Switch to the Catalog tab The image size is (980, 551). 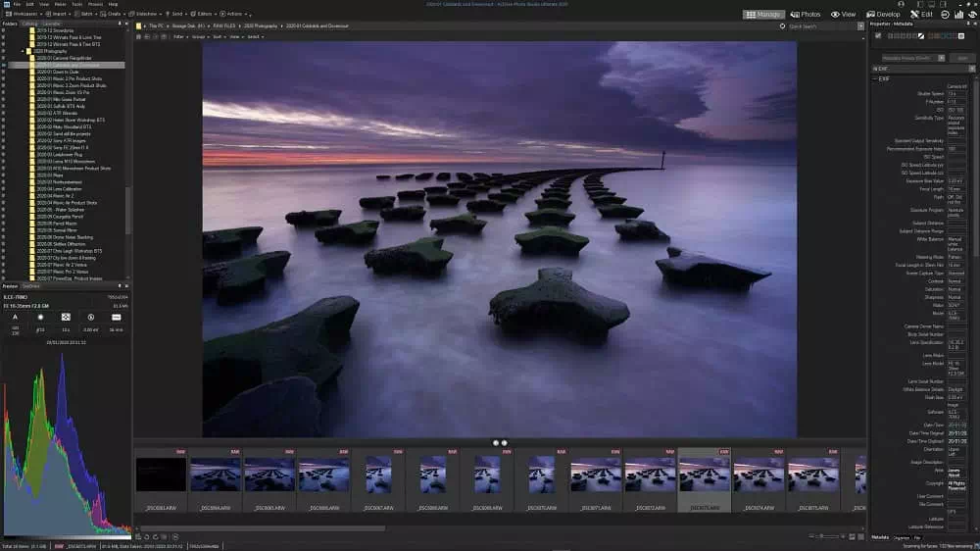(29, 24)
